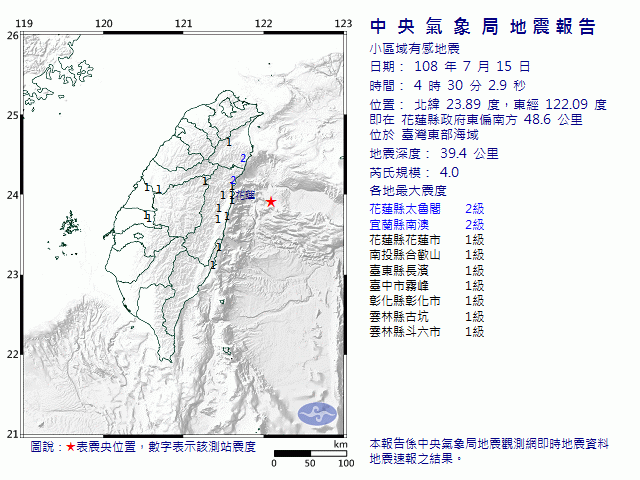Click the text 位於 臺灣東部海域
Screen dimensions: 640x480
click(x=424, y=135)
